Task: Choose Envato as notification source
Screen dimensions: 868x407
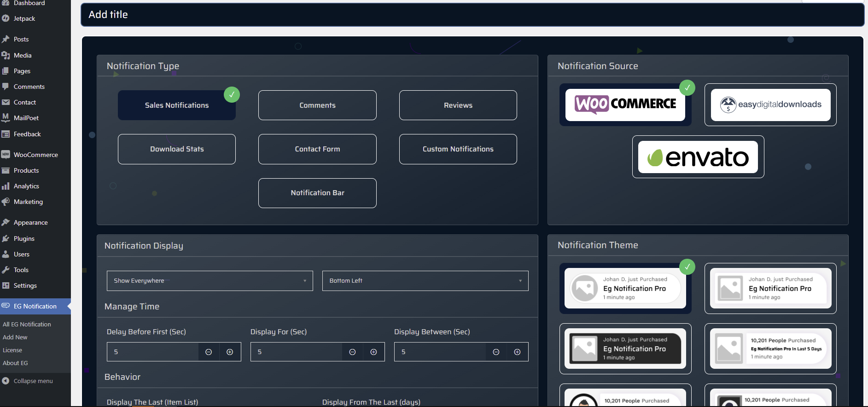Action: (x=698, y=157)
